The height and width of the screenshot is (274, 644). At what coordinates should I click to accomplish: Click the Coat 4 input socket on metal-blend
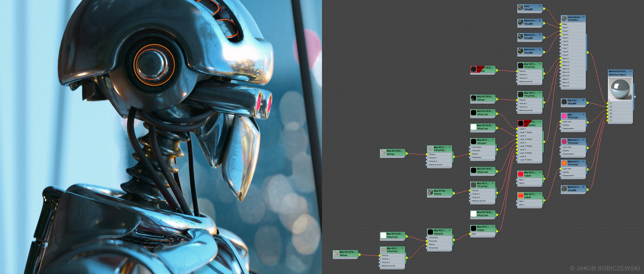[560, 38]
